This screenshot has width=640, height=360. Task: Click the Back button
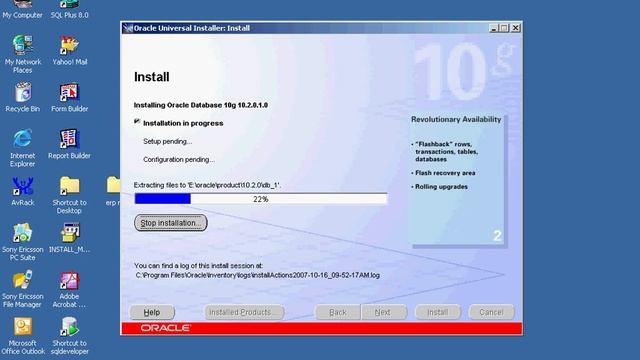pos(338,312)
